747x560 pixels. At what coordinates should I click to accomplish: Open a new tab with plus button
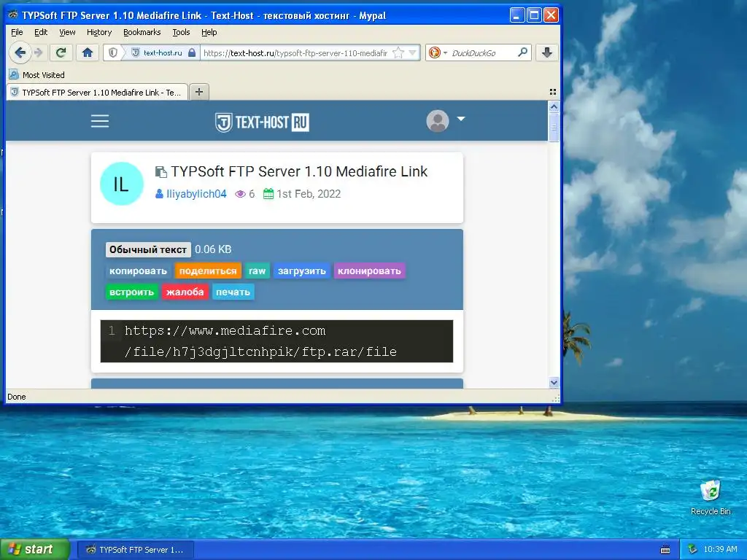tap(199, 92)
